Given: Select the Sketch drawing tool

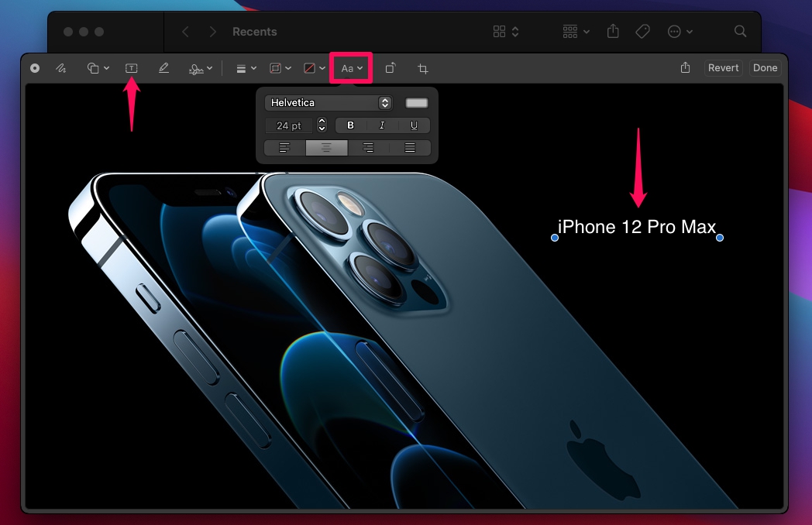Looking at the screenshot, I should 60,68.
